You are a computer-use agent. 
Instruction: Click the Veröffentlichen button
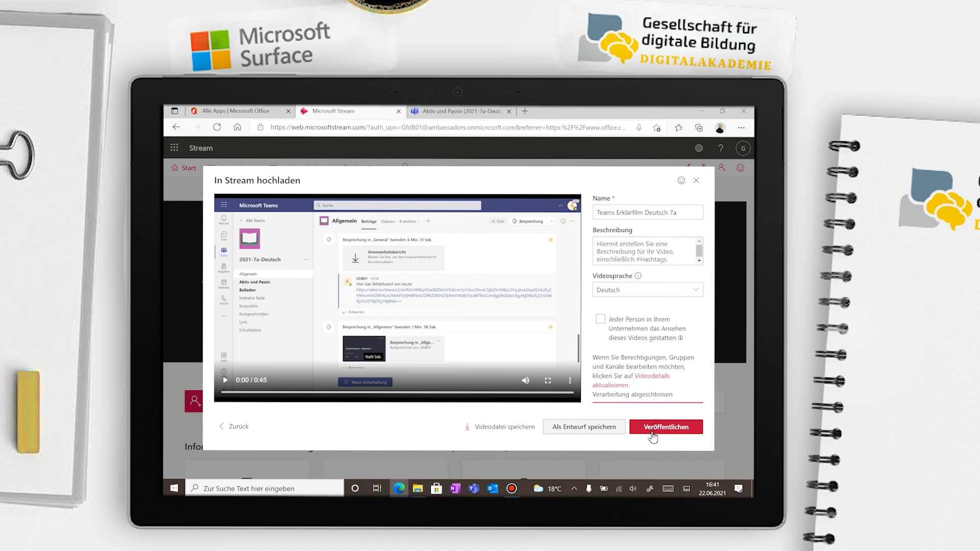(666, 427)
